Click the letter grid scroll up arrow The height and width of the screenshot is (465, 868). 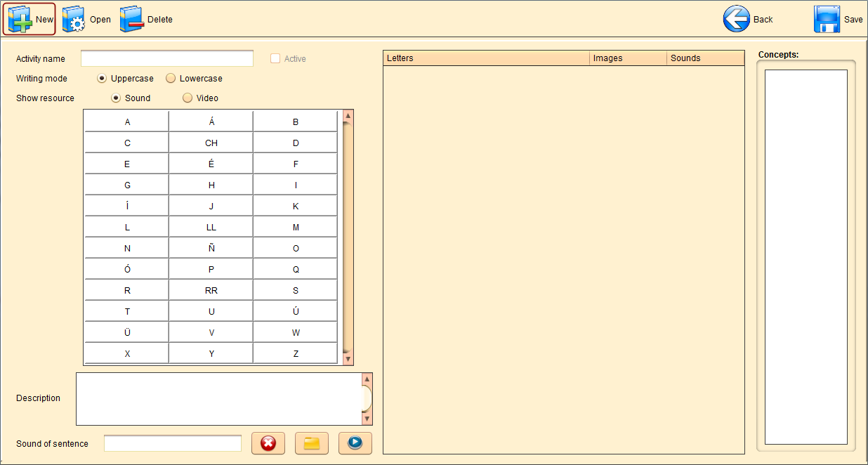click(x=348, y=115)
